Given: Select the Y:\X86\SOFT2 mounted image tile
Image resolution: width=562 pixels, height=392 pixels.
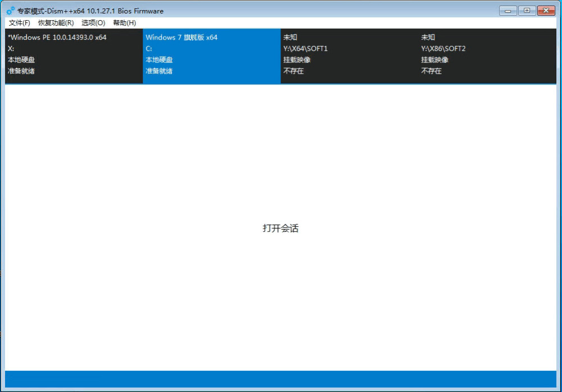Looking at the screenshot, I should click(487, 56).
